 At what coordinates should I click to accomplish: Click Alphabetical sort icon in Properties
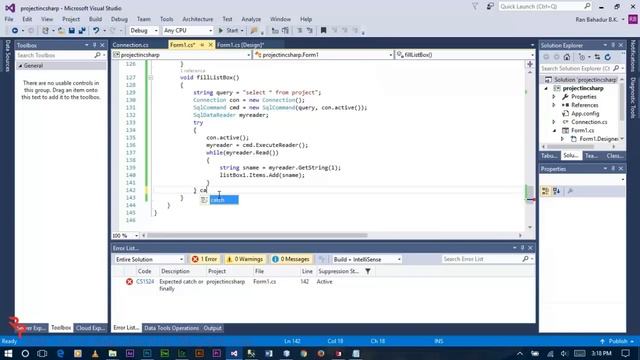click(x=556, y=191)
